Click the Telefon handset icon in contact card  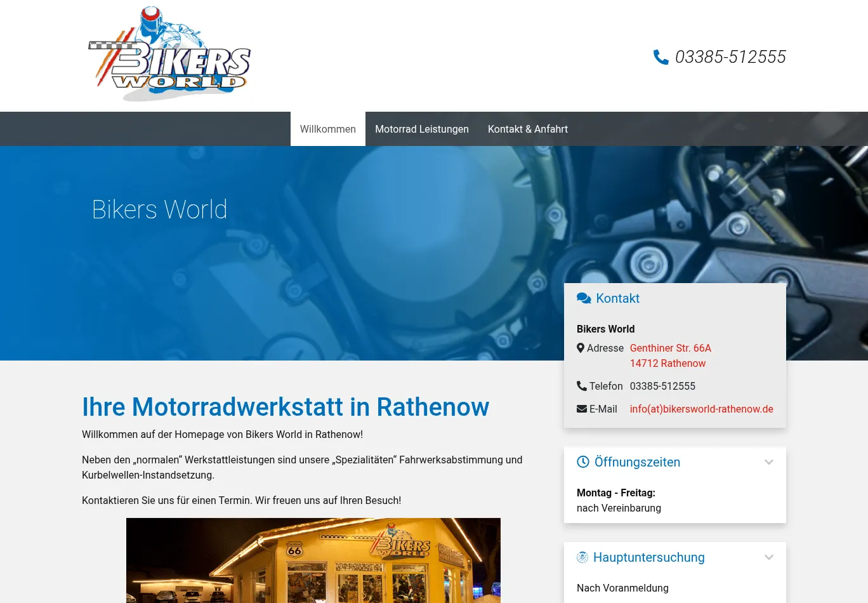click(x=581, y=386)
